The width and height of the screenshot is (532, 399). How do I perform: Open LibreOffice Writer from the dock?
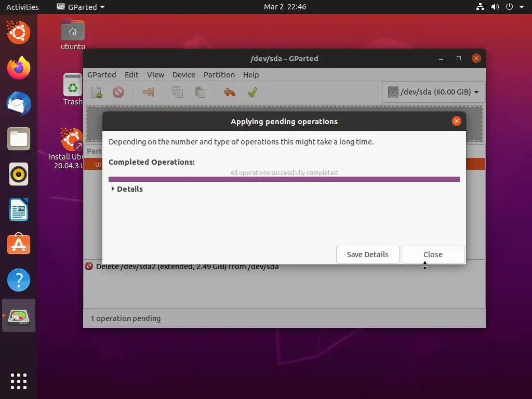(x=18, y=210)
